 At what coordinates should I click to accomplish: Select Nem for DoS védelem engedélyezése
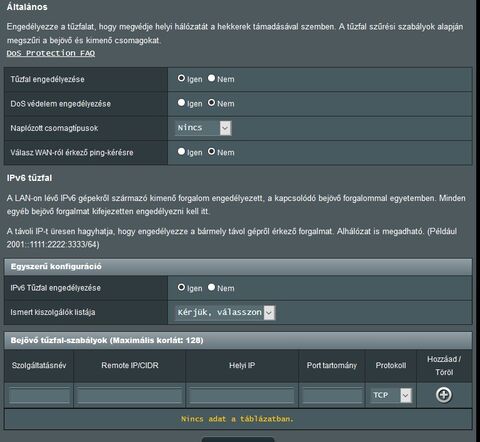[x=211, y=103]
